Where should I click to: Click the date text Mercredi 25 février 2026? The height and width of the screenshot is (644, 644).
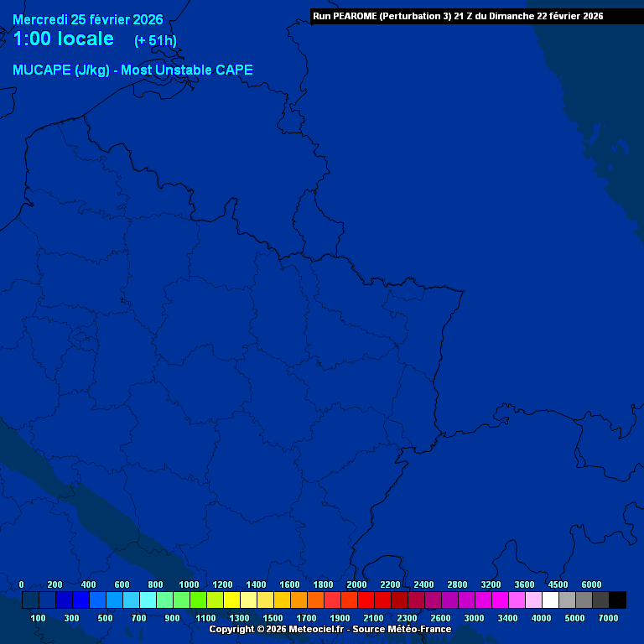point(88,19)
